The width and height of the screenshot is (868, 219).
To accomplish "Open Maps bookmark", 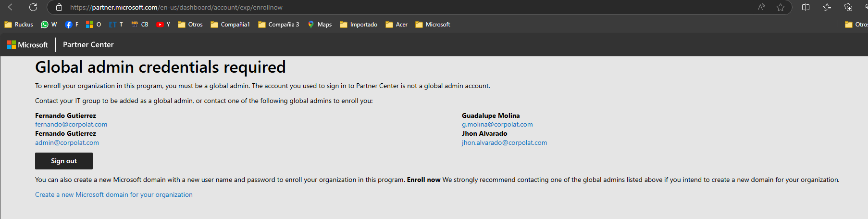I will click(x=320, y=25).
